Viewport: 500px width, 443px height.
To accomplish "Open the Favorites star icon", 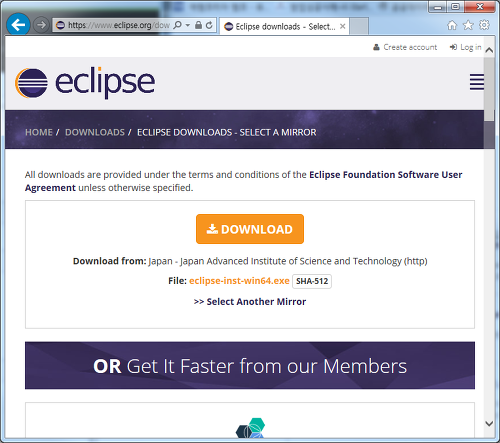I will [468, 25].
